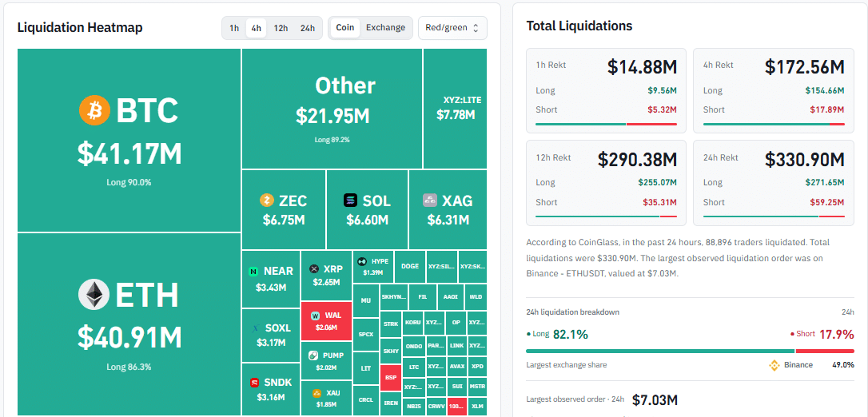868x417 pixels.
Task: Select the LIT heatmap tile
Action: 365,367
